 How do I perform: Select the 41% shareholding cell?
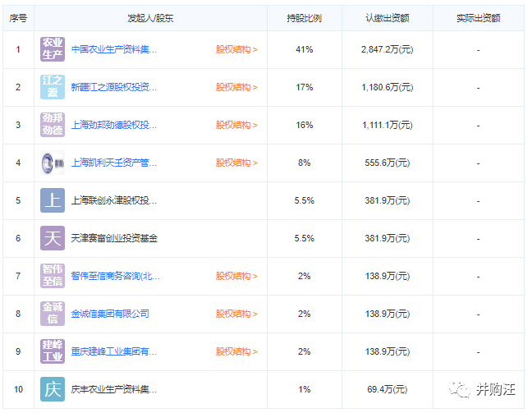click(305, 49)
